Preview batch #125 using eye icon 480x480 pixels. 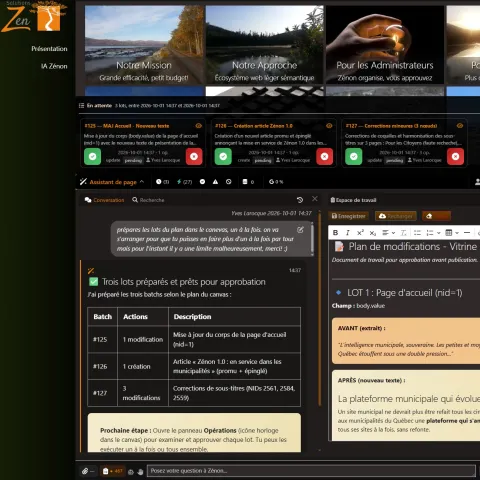[199, 126]
